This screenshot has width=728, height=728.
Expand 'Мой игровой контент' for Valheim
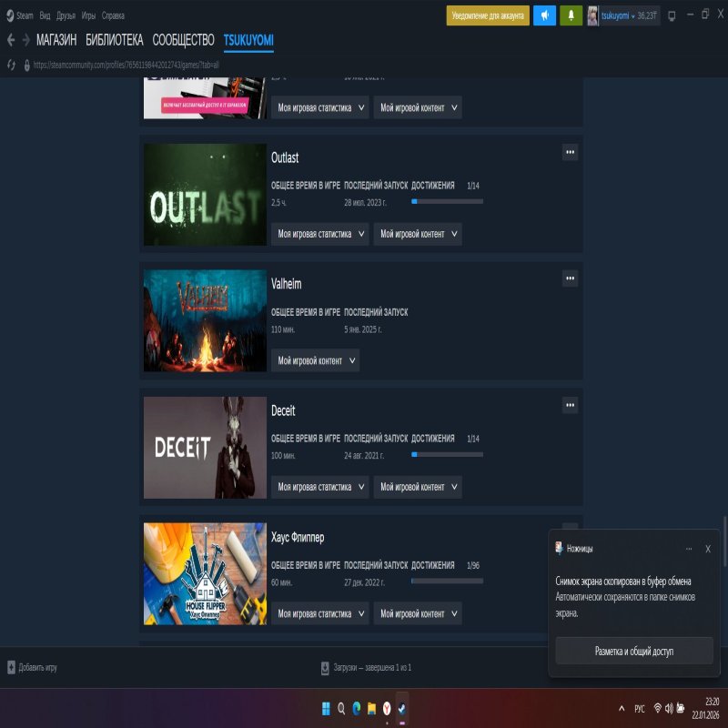pyautogui.click(x=315, y=360)
